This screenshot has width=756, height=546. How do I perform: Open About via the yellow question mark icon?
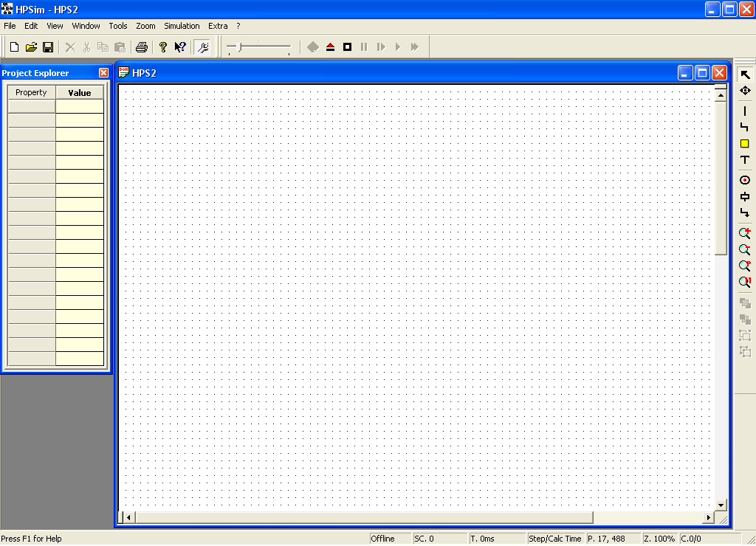[x=163, y=46]
